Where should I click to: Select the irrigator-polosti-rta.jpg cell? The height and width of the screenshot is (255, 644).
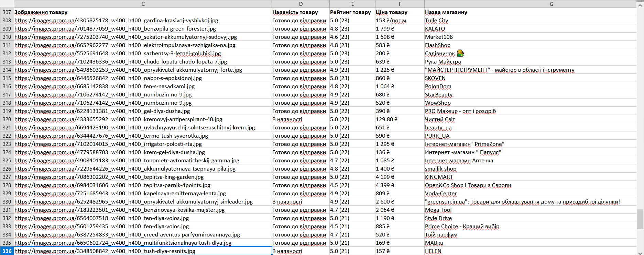[x=143, y=144]
